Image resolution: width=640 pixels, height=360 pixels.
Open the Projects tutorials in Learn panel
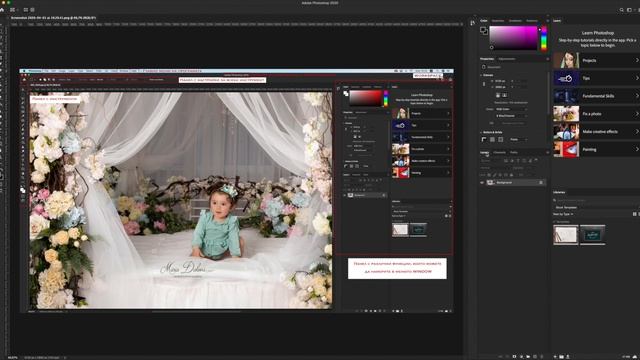pyautogui.click(x=596, y=60)
